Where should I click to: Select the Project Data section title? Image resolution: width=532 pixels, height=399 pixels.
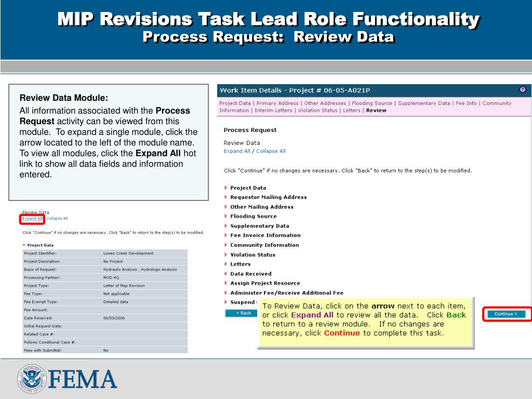pyautogui.click(x=248, y=188)
